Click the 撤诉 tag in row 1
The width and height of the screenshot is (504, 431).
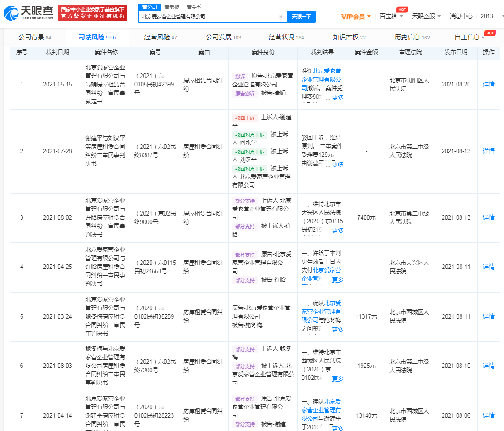pos(240,77)
